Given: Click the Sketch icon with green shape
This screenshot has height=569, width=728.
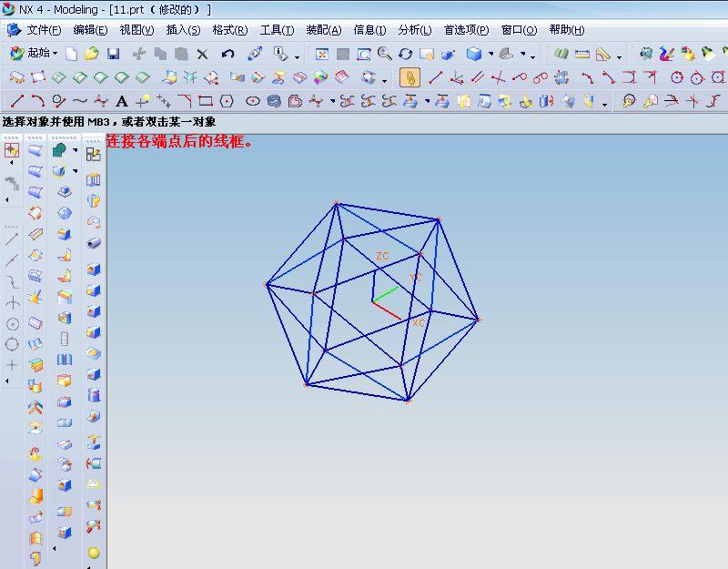Looking at the screenshot, I should coord(59,150).
